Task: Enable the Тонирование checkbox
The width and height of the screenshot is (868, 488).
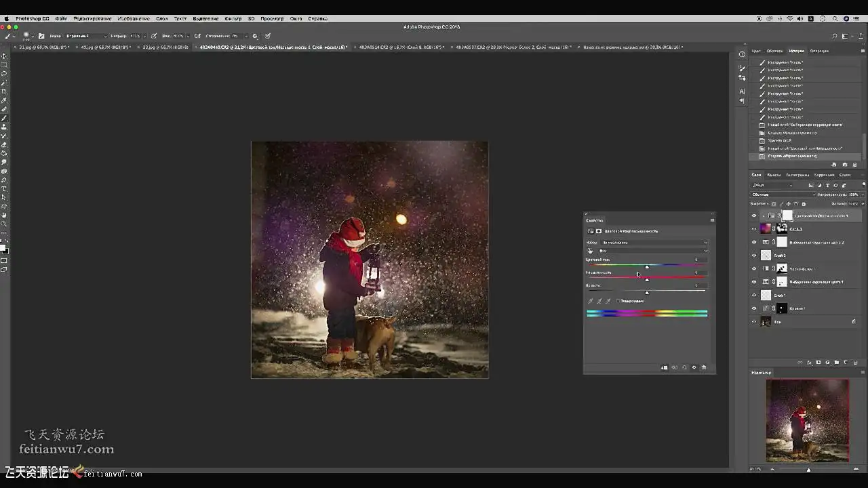Action: tap(618, 301)
